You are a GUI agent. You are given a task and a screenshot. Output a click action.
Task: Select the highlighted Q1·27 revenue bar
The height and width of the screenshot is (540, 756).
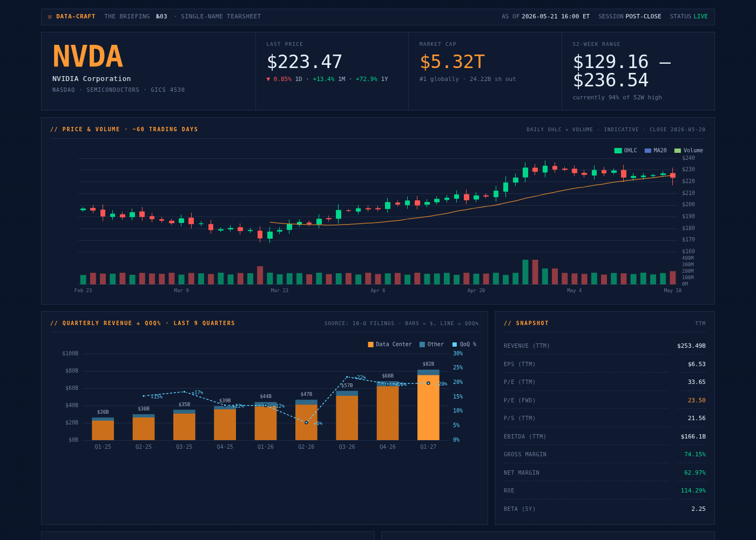[x=428, y=405]
